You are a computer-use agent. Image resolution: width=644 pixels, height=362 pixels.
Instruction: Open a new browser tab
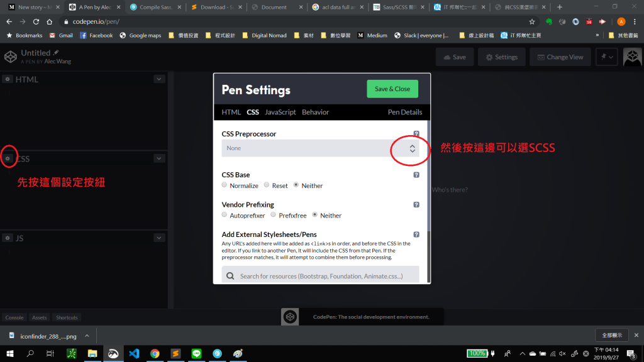559,7
